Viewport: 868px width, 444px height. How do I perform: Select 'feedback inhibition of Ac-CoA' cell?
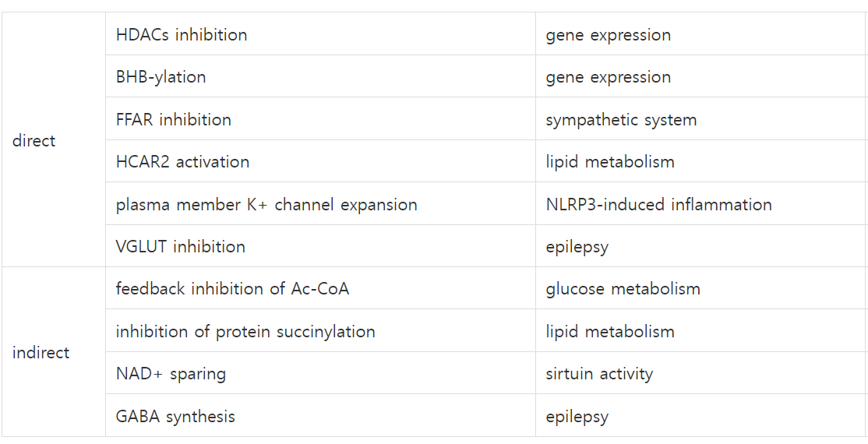pos(232,289)
